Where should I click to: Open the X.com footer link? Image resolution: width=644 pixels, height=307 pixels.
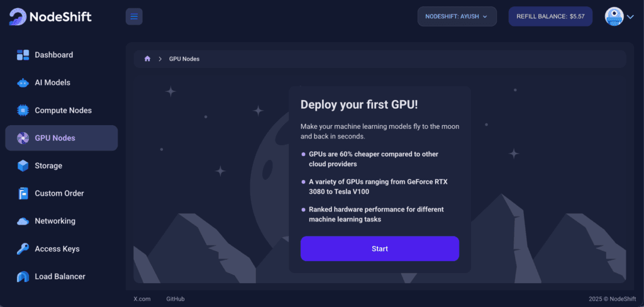click(142, 299)
